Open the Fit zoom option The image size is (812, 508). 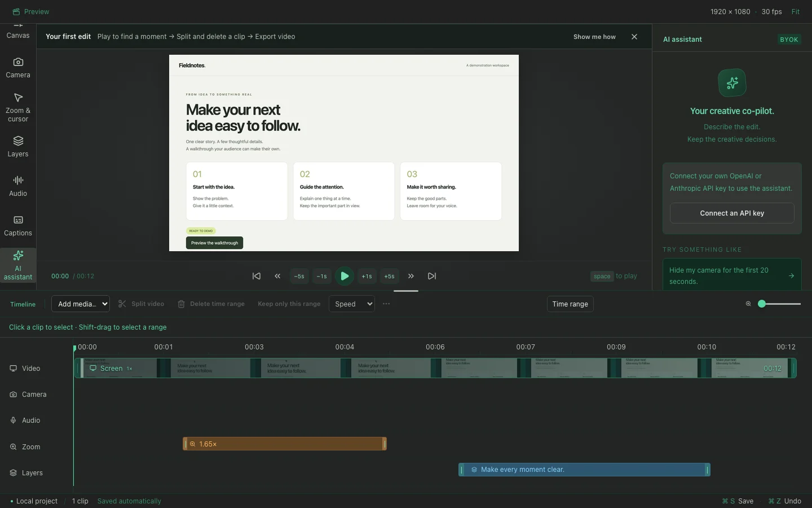[x=795, y=11]
